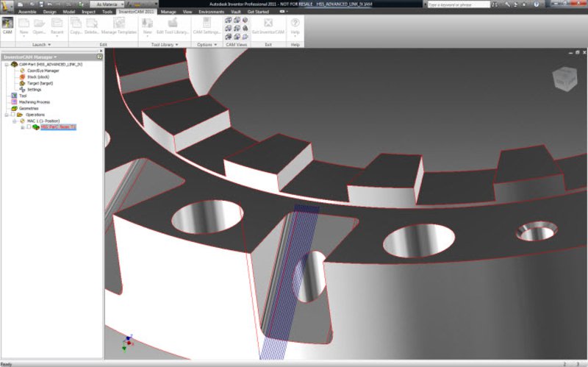Click the CAM button in the ribbon
The width and height of the screenshot is (588, 367).
7,25
